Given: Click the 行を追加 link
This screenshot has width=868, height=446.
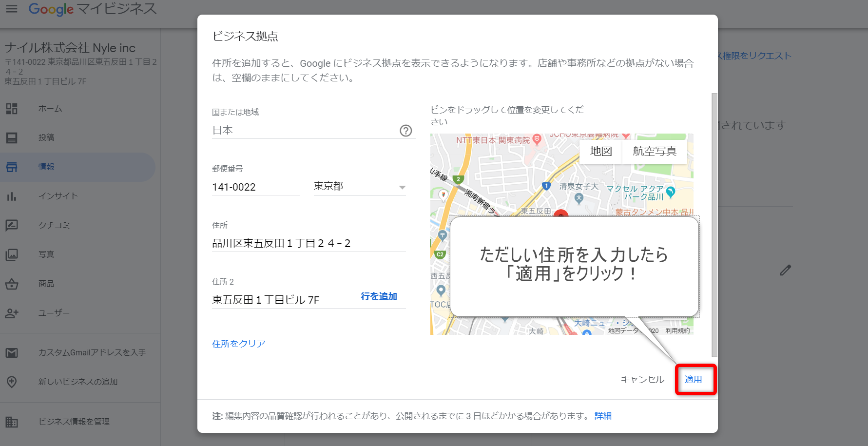Looking at the screenshot, I should pyautogui.click(x=379, y=296).
